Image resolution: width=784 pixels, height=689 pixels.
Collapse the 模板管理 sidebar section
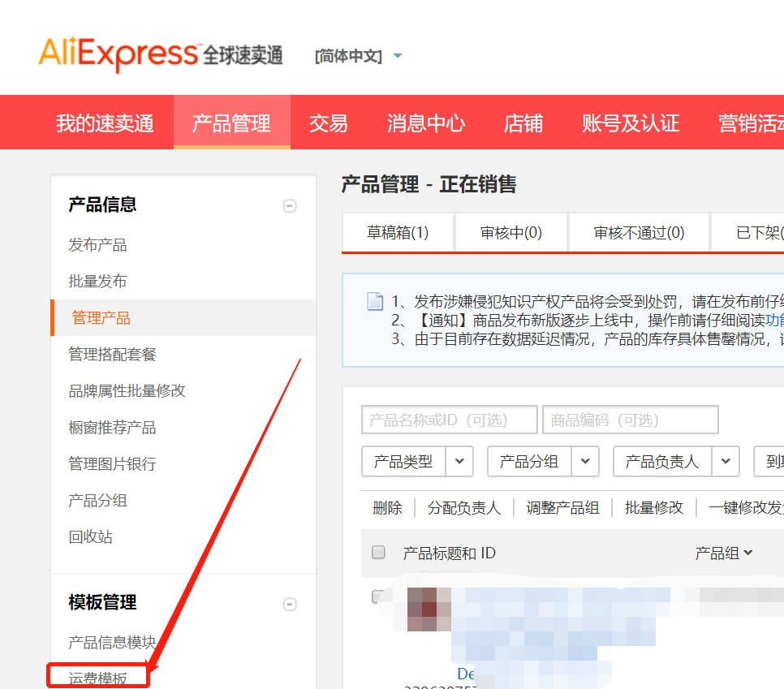point(290,604)
